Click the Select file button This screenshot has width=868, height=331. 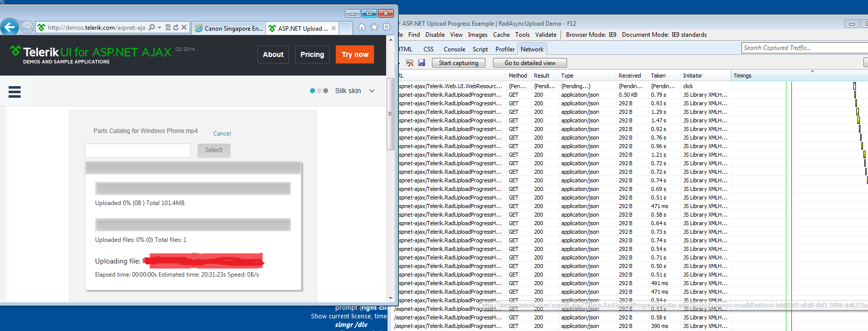tap(214, 150)
